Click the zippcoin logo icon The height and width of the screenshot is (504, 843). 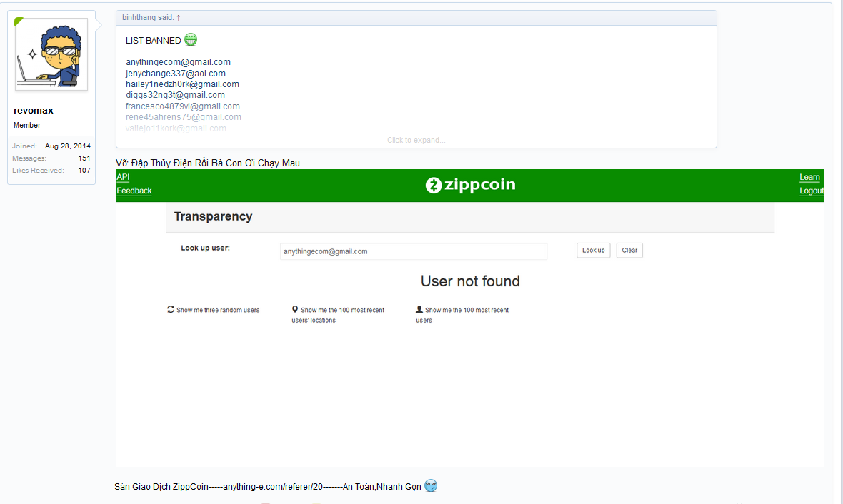point(434,186)
